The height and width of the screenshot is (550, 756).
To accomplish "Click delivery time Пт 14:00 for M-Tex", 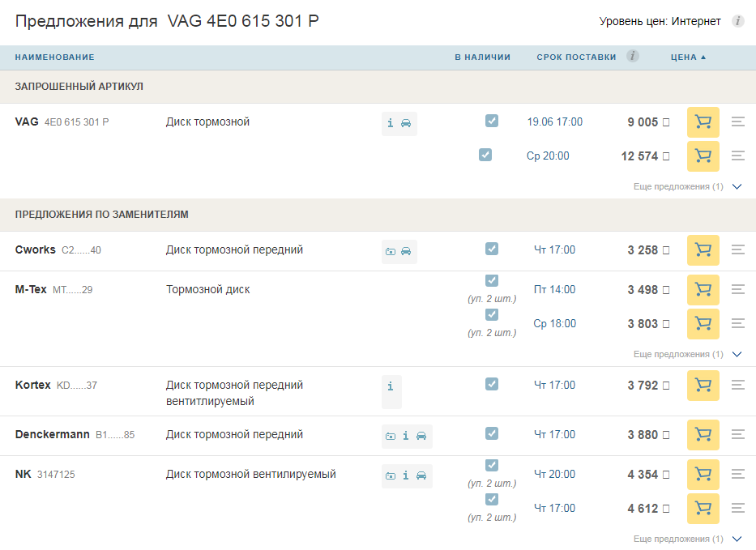I will coord(554,290).
